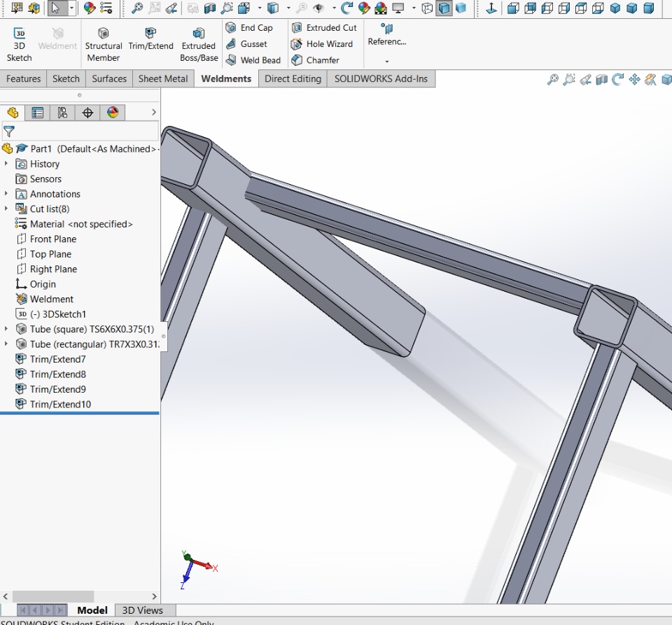Viewport: 672px width, 625px height.
Task: Open the Select tool dropdown arrow
Action: [x=71, y=8]
